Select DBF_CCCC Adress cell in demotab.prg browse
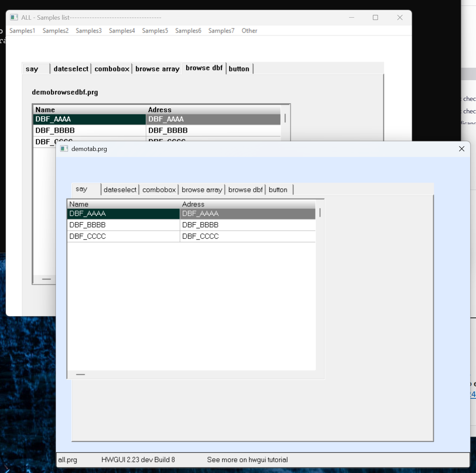 point(247,236)
